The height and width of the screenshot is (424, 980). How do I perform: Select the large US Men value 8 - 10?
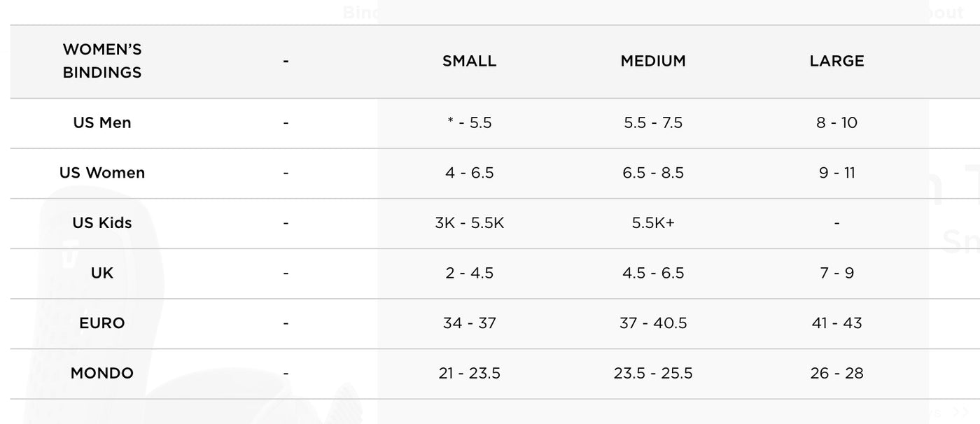pyautogui.click(x=836, y=123)
